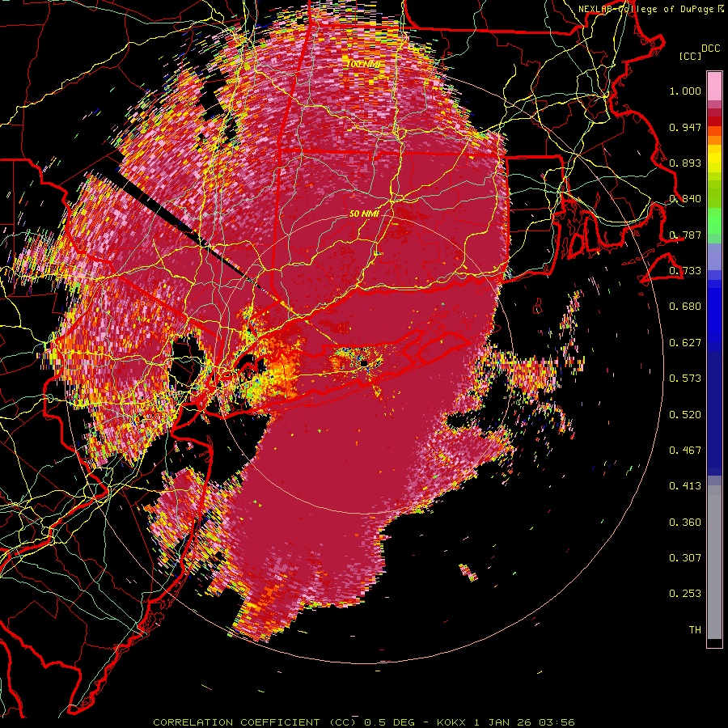Click the 0.360 scale value
The height and width of the screenshot is (728, 728).
tap(685, 523)
